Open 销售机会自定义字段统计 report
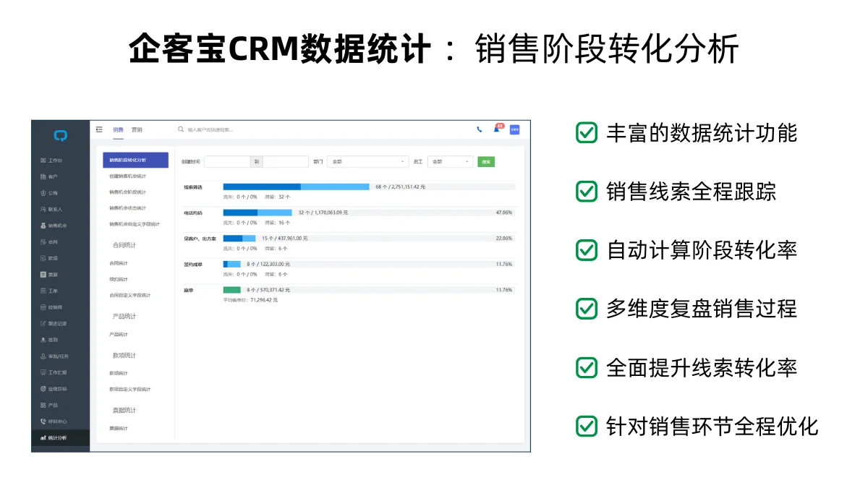868x488 pixels. [x=135, y=224]
